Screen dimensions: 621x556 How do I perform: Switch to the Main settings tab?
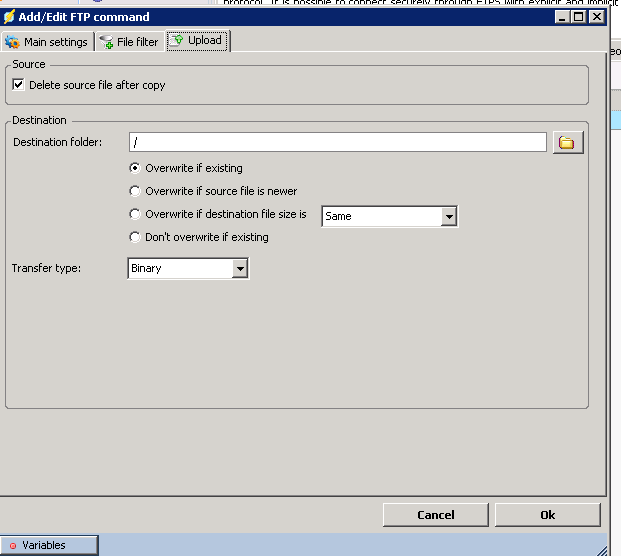click(x=47, y=42)
